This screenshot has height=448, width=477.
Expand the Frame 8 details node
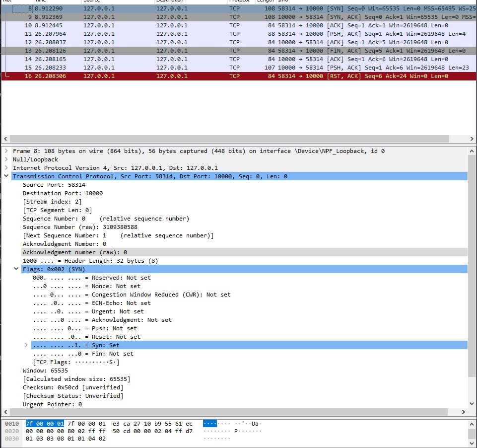(6, 151)
